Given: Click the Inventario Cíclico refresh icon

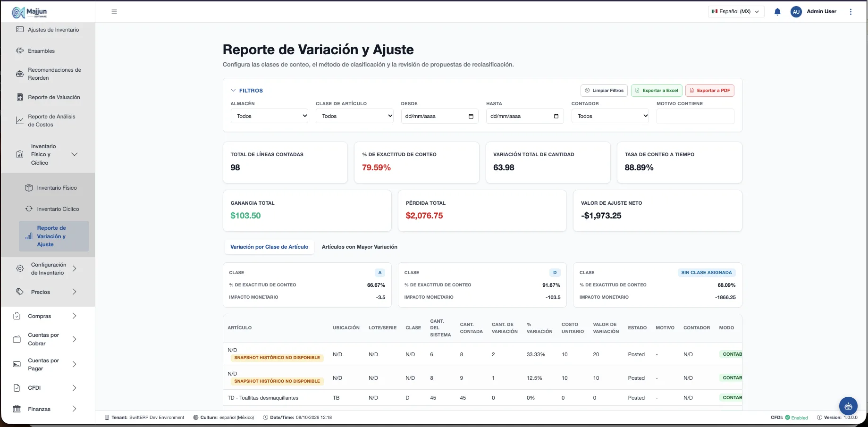Looking at the screenshot, I should click(x=29, y=209).
